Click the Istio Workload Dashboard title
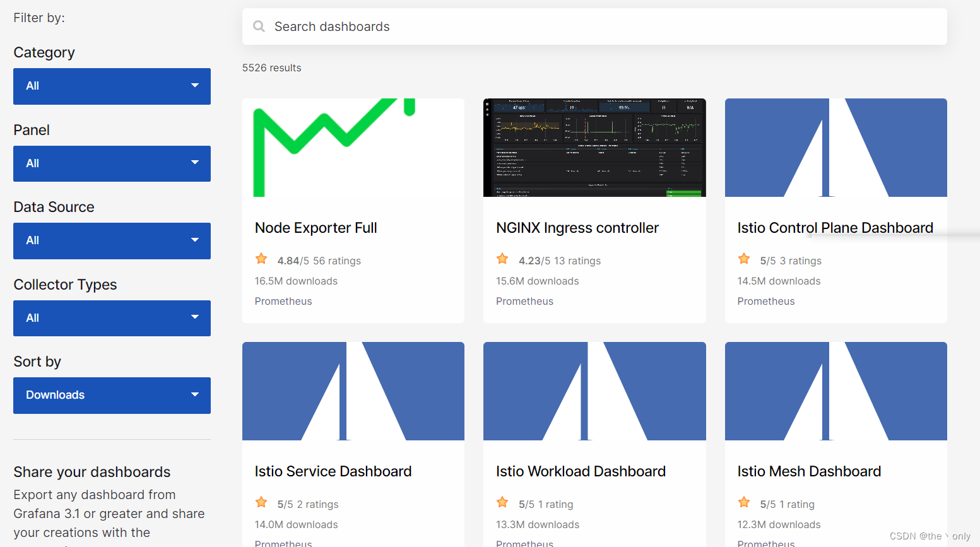Screen dimensions: 980x547 click(581, 471)
